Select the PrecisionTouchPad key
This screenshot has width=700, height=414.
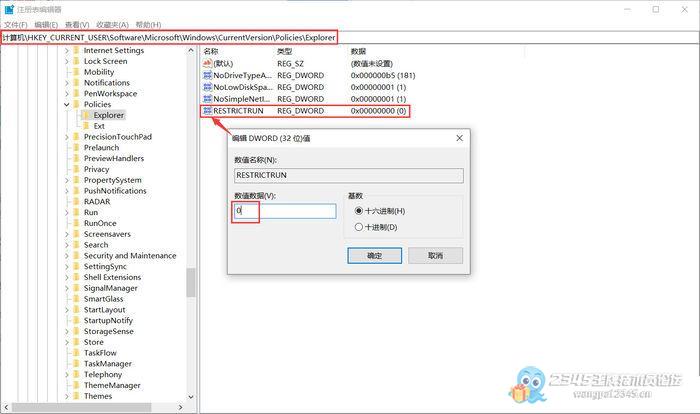[x=118, y=137]
